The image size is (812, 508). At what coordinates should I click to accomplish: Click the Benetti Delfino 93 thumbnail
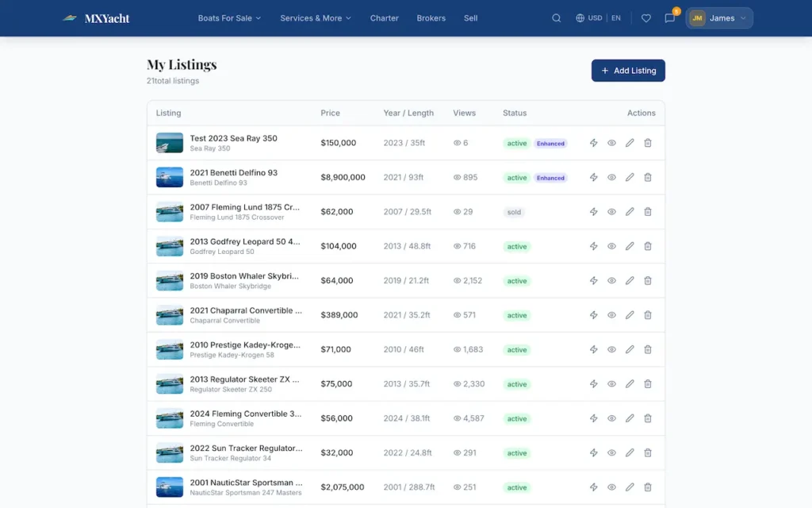170,177
